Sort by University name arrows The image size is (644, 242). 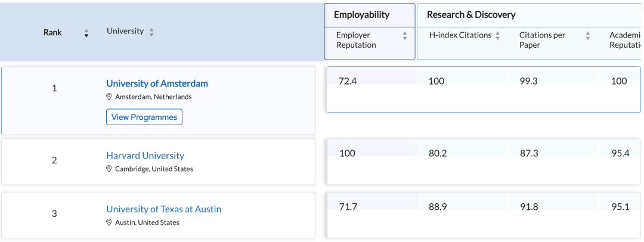click(151, 32)
